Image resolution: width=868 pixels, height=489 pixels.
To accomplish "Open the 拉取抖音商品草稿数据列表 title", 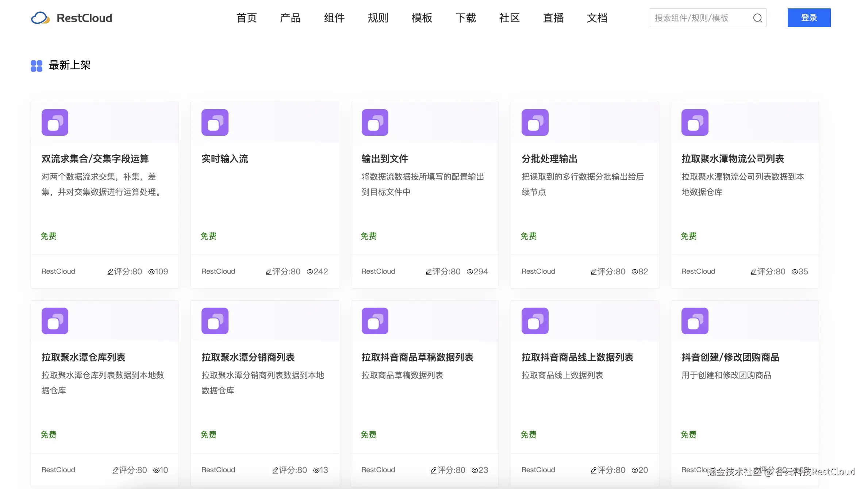I will pos(418,357).
